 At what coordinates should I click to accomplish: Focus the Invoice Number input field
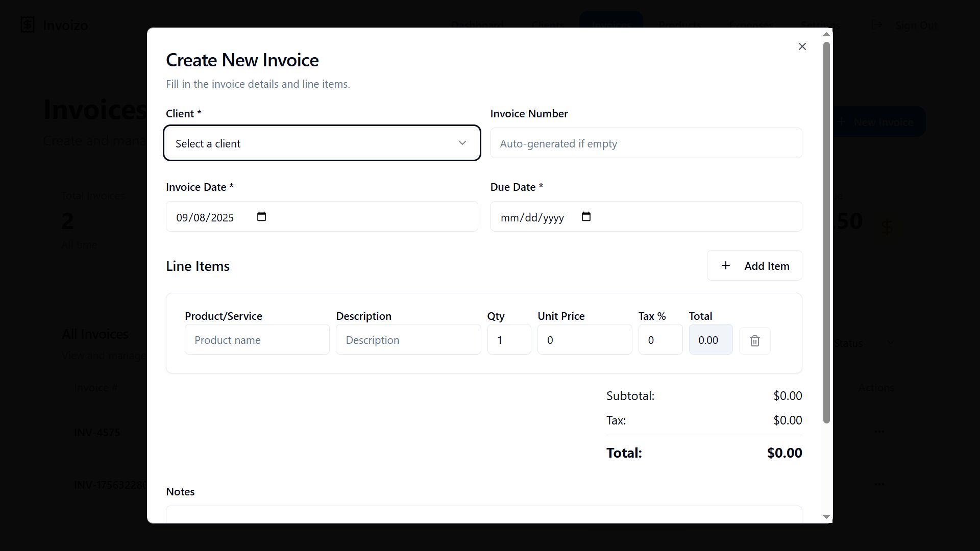tap(646, 143)
